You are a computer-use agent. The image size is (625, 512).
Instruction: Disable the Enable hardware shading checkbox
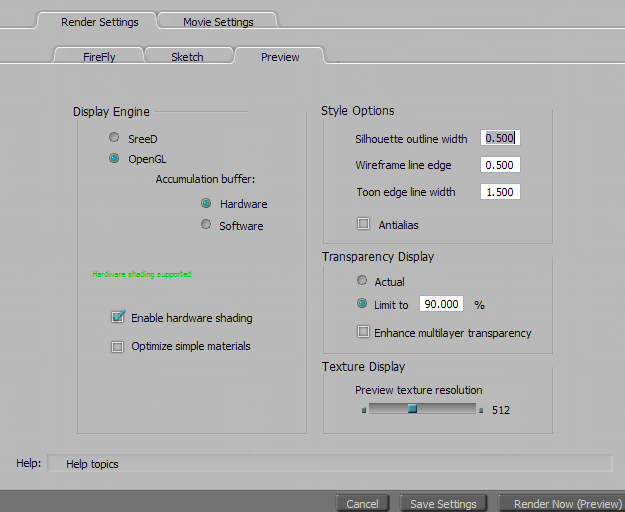118,318
